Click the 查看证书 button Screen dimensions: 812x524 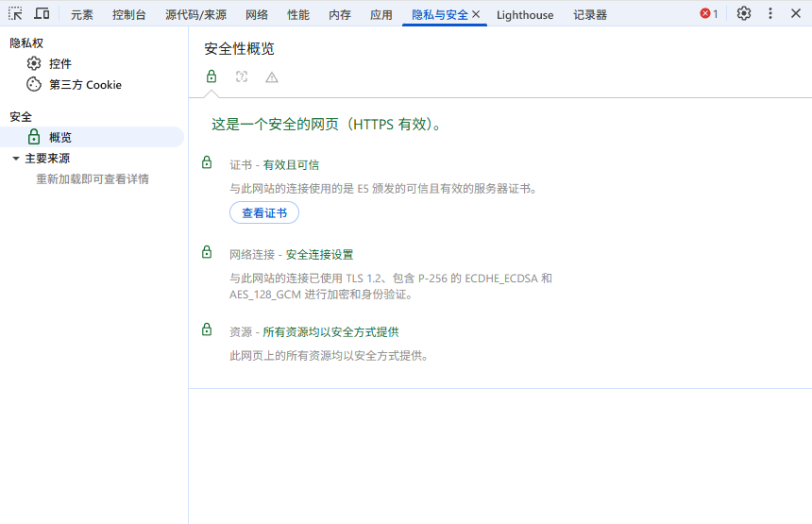(264, 212)
